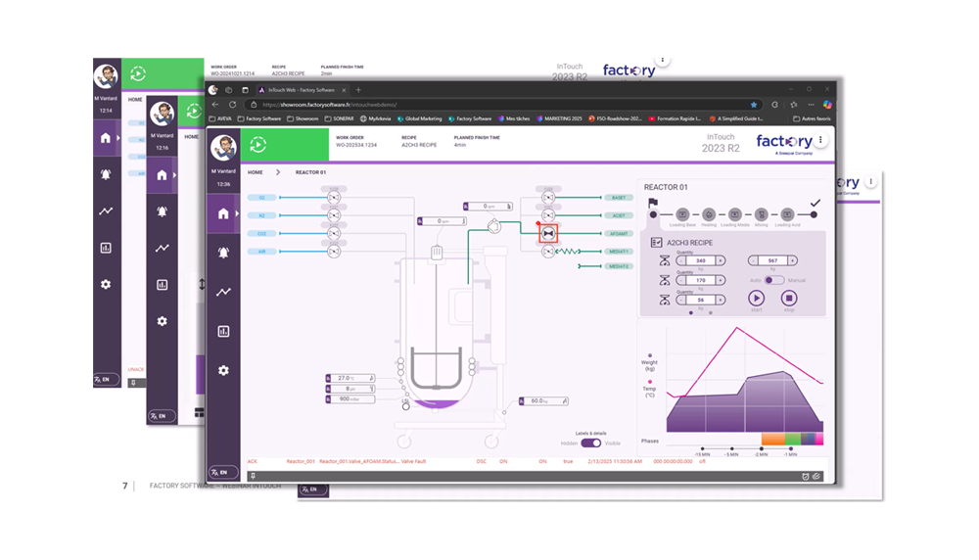Click the Mixing phase icon
Screen dimensions: 979x560
761,214
